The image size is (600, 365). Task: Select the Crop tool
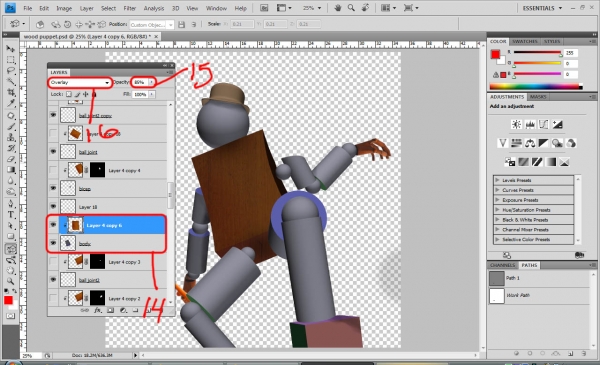[x=11, y=92]
